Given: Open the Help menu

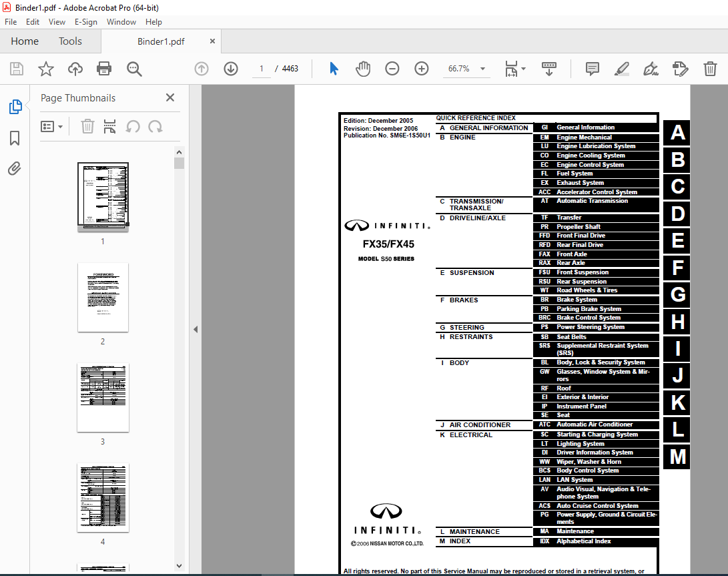Looking at the screenshot, I should pyautogui.click(x=153, y=22).
